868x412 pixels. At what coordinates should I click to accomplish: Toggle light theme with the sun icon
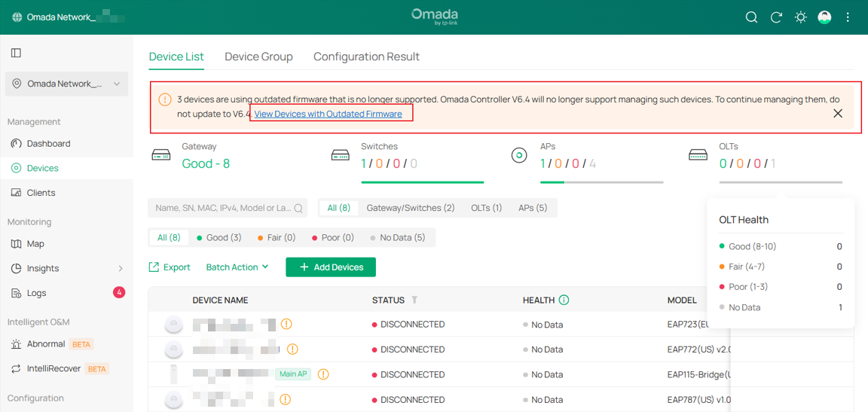coord(800,17)
